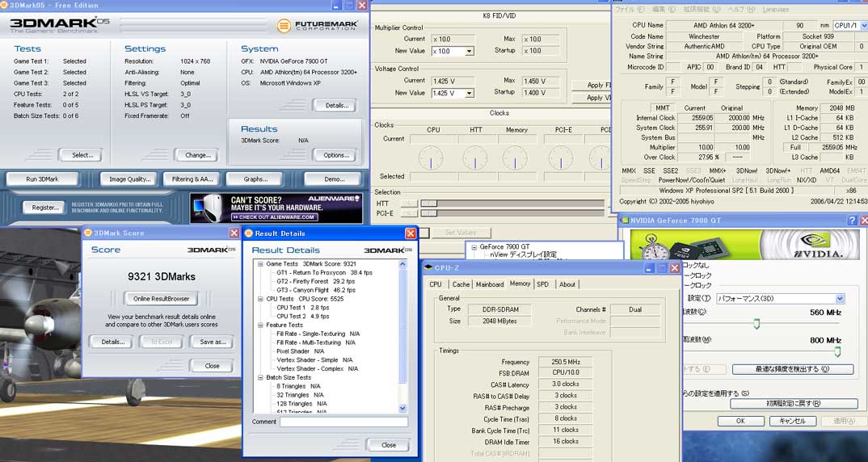The image size is (868, 462).
Task: Click the core clock 560 MHz slider
Action: pyautogui.click(x=756, y=324)
